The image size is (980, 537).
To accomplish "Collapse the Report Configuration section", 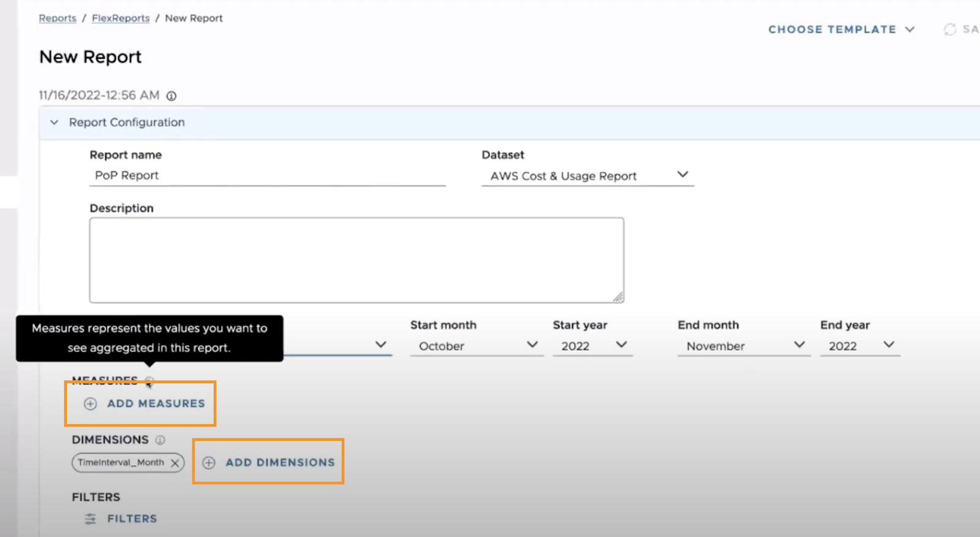I will coord(55,122).
